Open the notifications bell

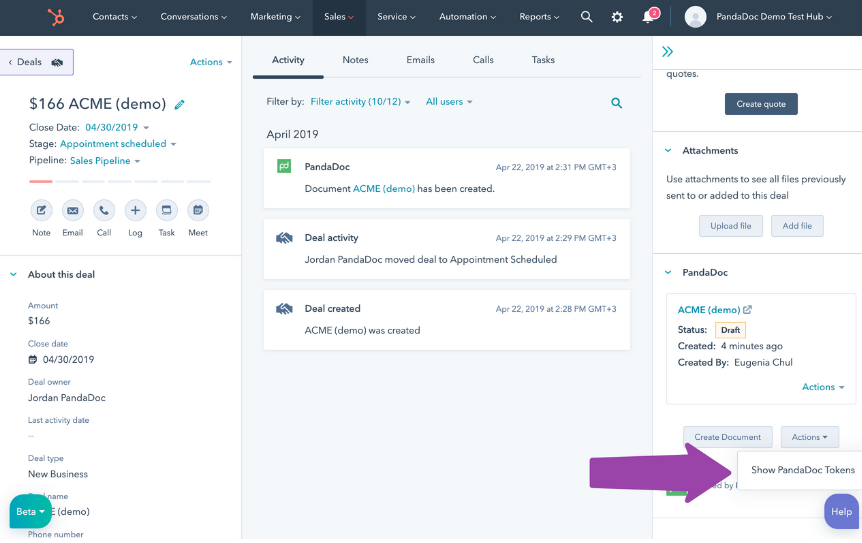point(649,16)
